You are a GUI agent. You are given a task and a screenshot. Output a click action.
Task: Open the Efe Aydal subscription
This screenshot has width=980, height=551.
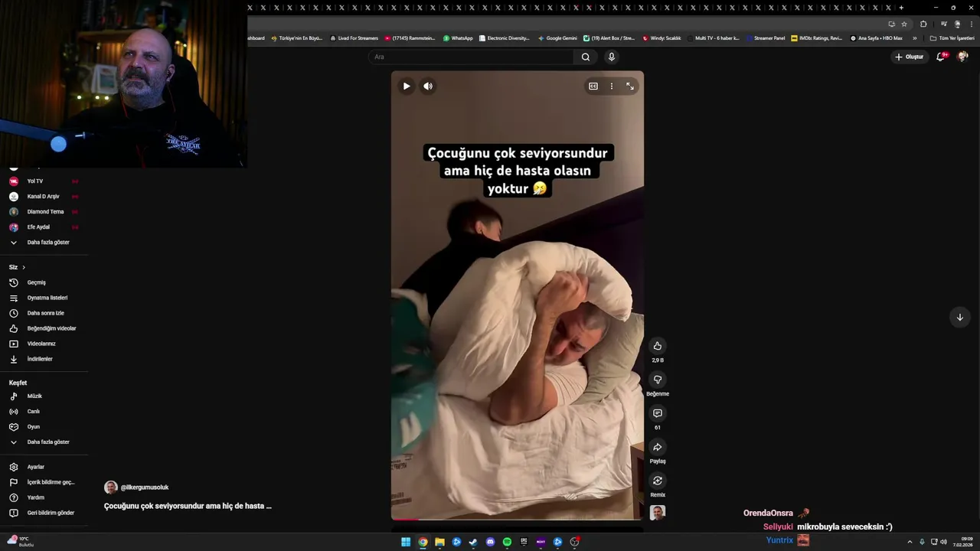pyautogui.click(x=44, y=227)
